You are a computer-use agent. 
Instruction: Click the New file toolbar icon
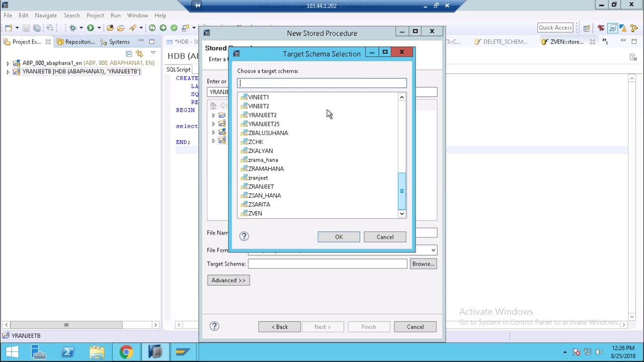point(9,28)
